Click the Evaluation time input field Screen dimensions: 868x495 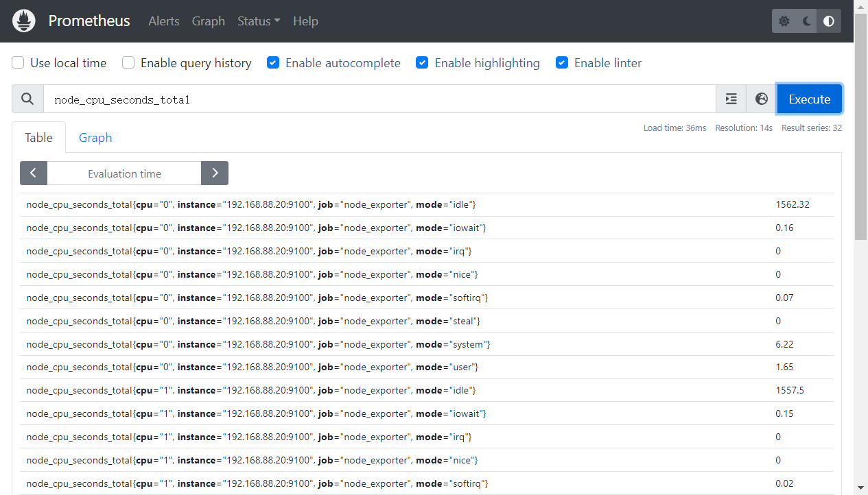[x=124, y=173]
